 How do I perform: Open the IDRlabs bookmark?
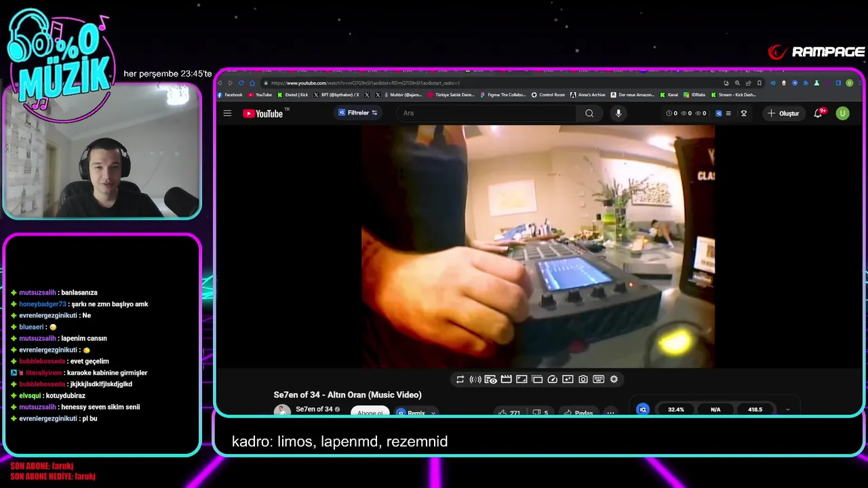tap(694, 95)
